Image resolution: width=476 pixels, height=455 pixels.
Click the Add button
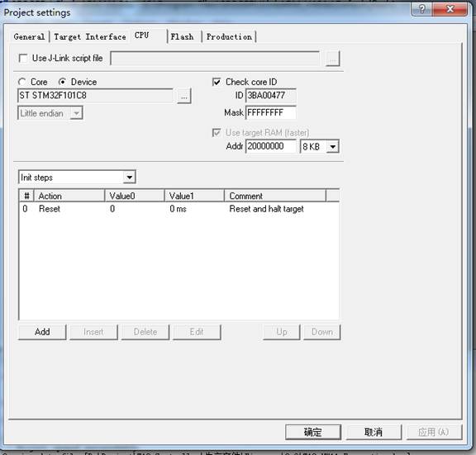pyautogui.click(x=42, y=332)
